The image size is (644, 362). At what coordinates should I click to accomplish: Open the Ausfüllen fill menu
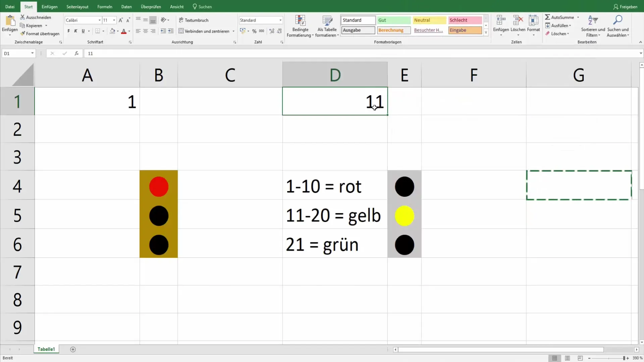click(x=558, y=25)
